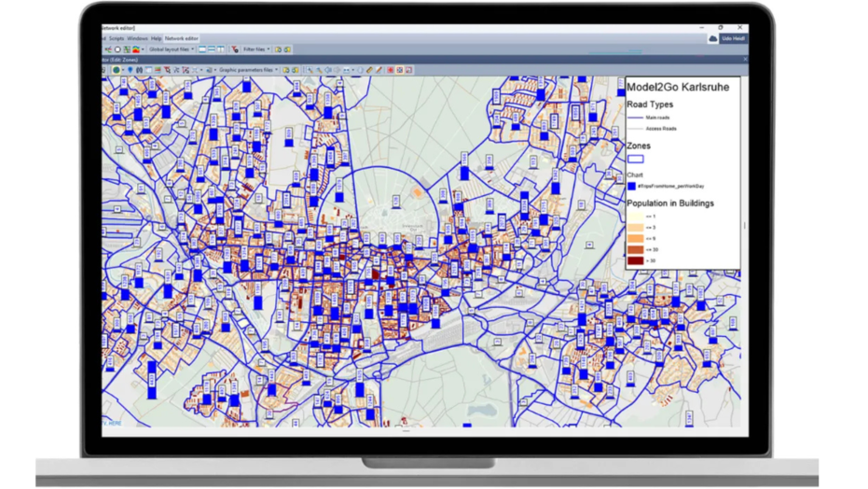Click the red star icon in toolbar
The height and width of the screenshot is (489, 868).
coord(390,70)
